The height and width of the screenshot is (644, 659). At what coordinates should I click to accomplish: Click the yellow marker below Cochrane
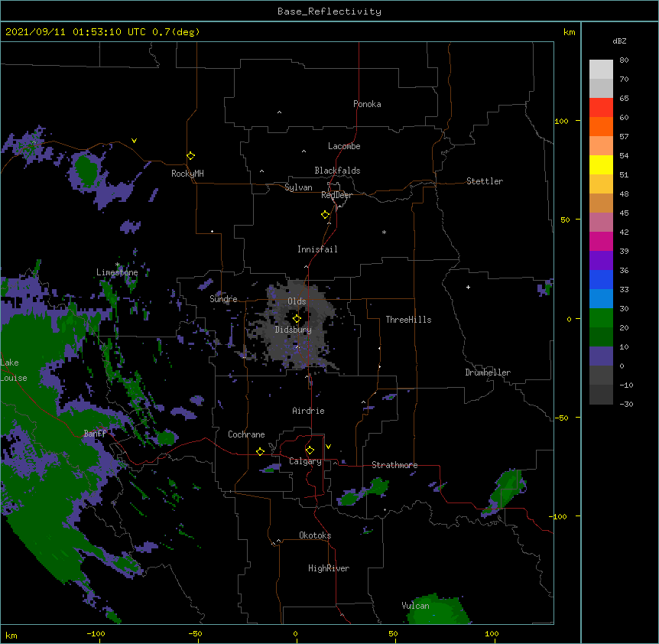(260, 451)
